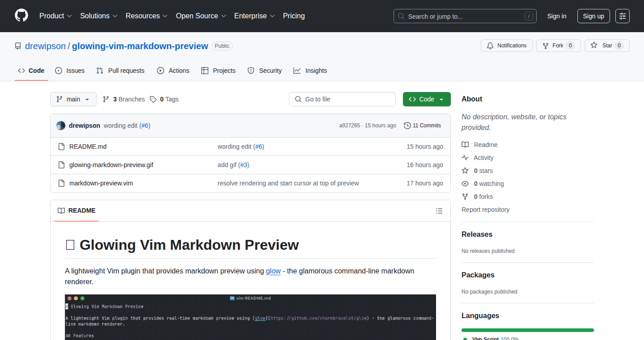Viewport: 644px width, 340px height.
Task: Open the GitHub homepage logo
Action: pyautogui.click(x=21, y=16)
